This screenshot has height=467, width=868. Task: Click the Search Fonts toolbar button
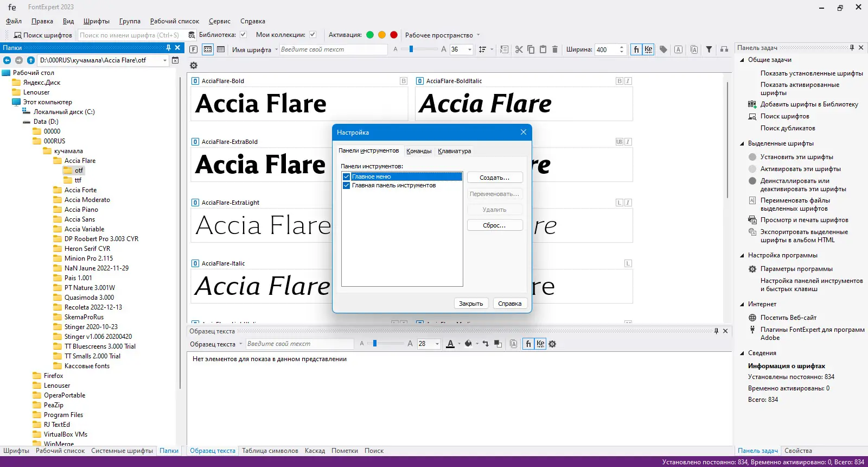pos(42,35)
